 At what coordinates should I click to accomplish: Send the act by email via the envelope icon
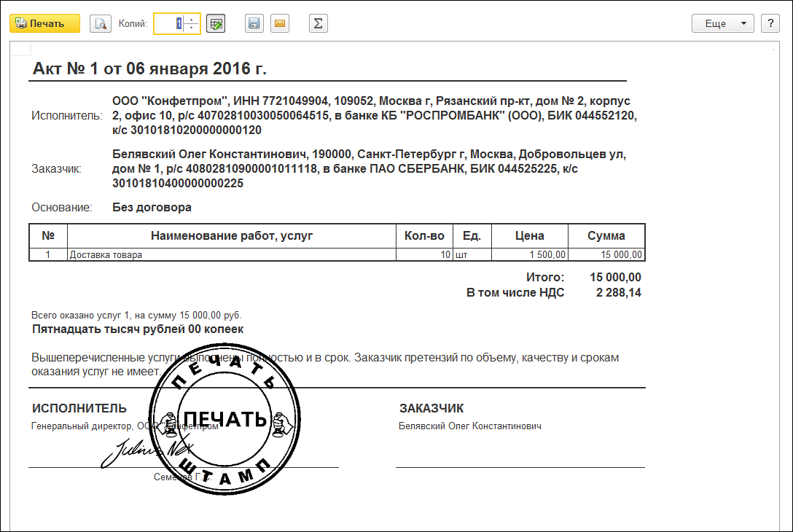(x=280, y=24)
